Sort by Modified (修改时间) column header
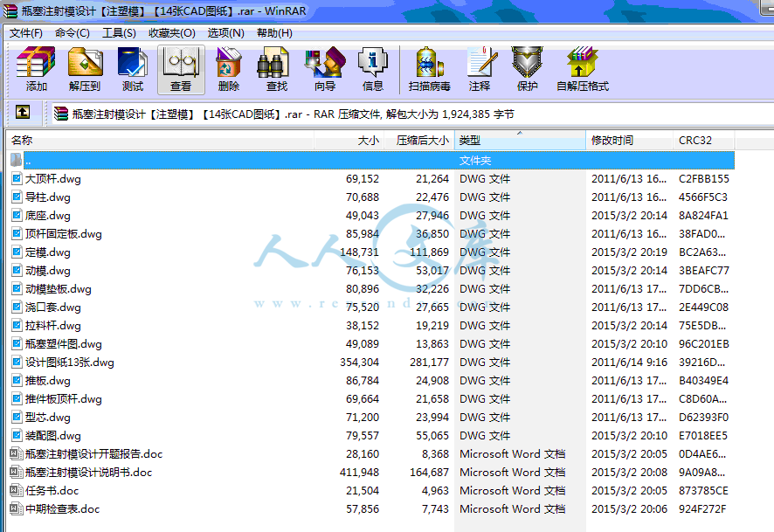Viewport: 774px width, 532px height. (629, 140)
